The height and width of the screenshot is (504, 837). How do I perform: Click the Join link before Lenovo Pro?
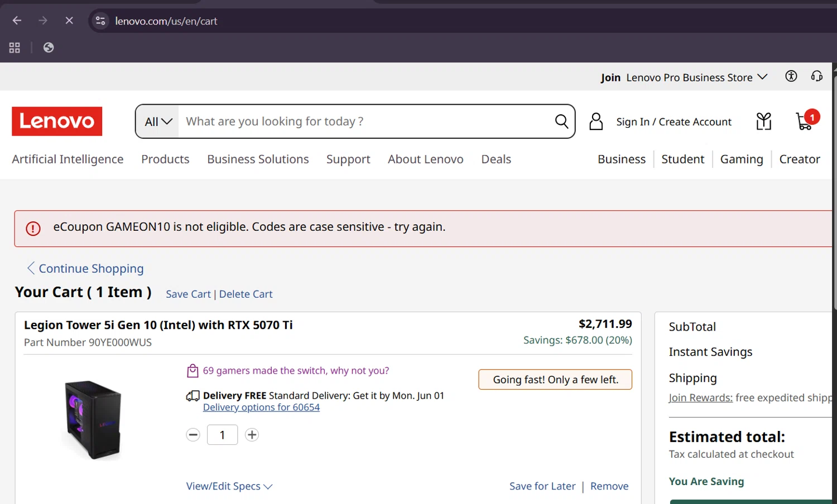(x=610, y=77)
